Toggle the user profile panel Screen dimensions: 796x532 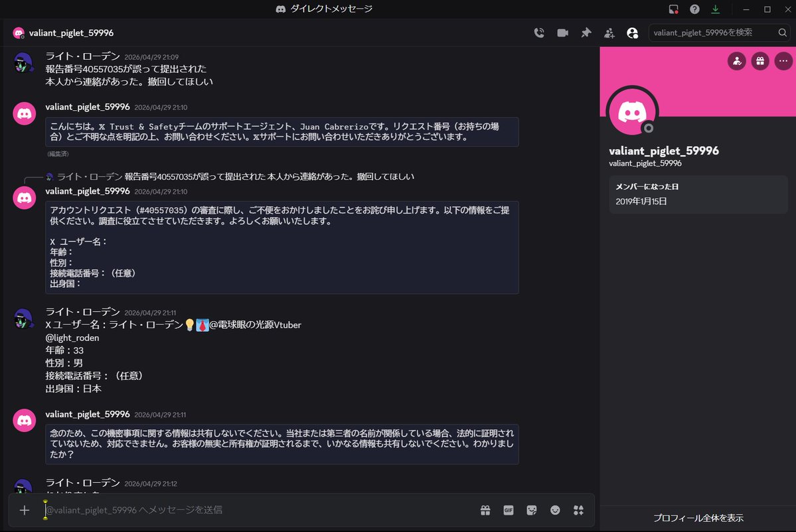pos(633,33)
